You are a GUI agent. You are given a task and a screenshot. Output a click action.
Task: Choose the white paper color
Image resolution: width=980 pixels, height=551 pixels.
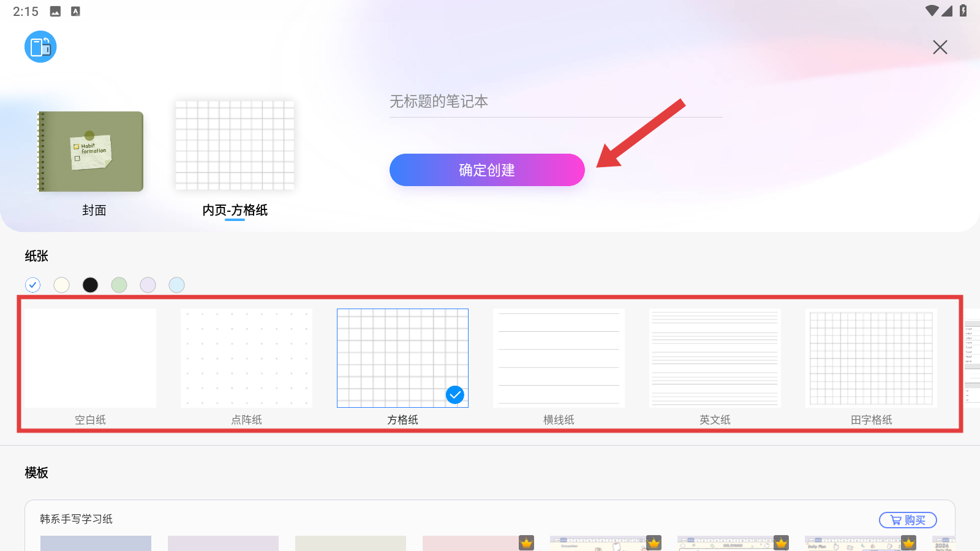[33, 285]
